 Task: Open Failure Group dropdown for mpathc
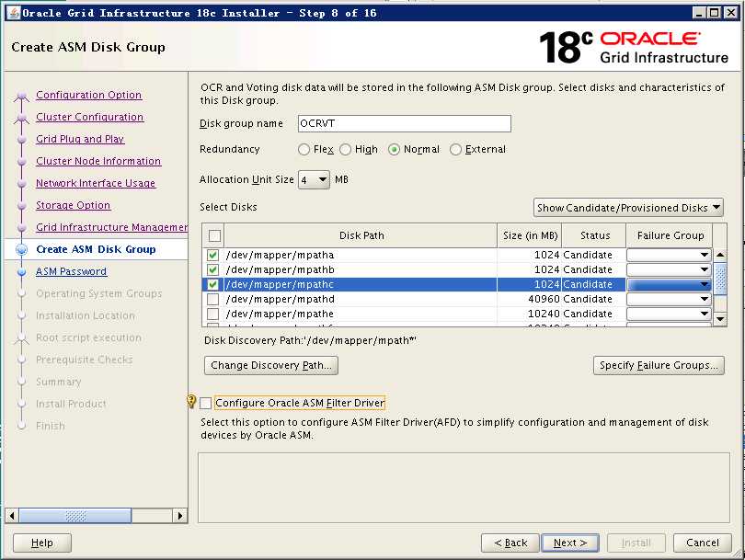669,284
